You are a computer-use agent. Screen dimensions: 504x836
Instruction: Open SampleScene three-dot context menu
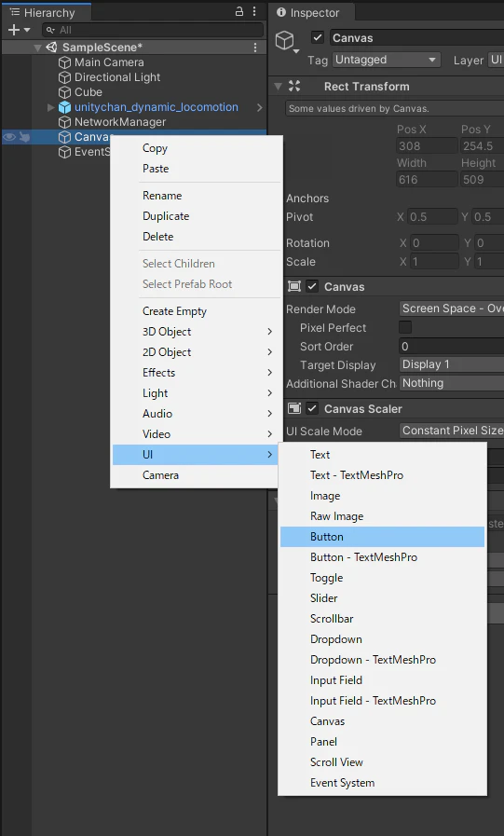256,48
